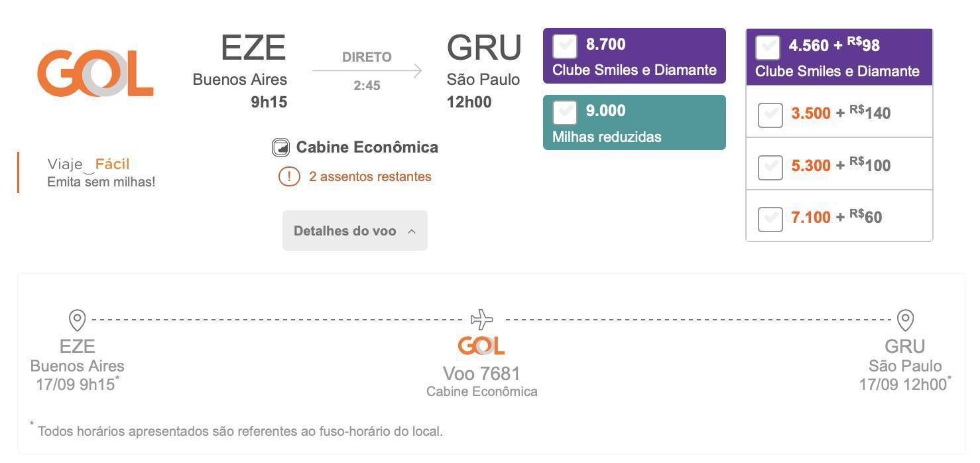Click the warning icon next to 2 assentos restantes
The width and height of the screenshot is (980, 463).
pyautogui.click(x=289, y=176)
